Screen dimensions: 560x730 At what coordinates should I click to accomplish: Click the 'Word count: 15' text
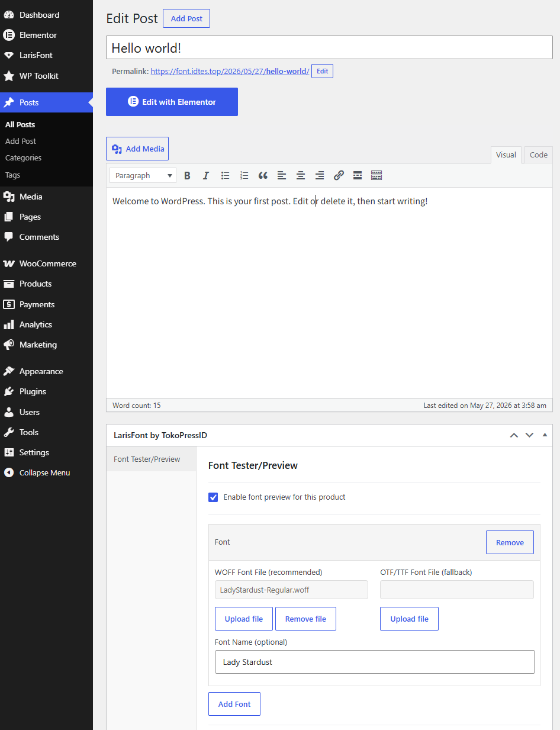[x=137, y=406]
